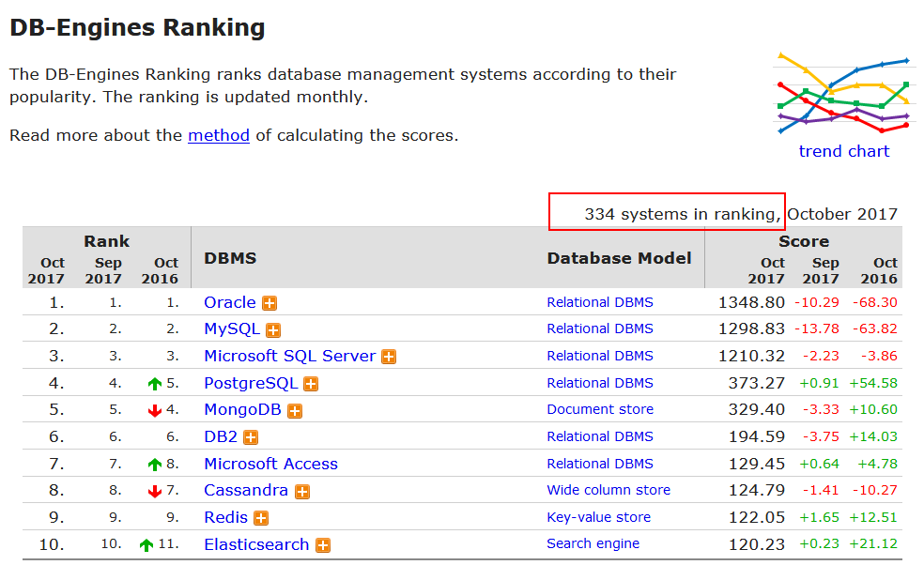Click DB2's score value 194.59
The height and width of the screenshot is (565, 924).
pyautogui.click(x=757, y=437)
